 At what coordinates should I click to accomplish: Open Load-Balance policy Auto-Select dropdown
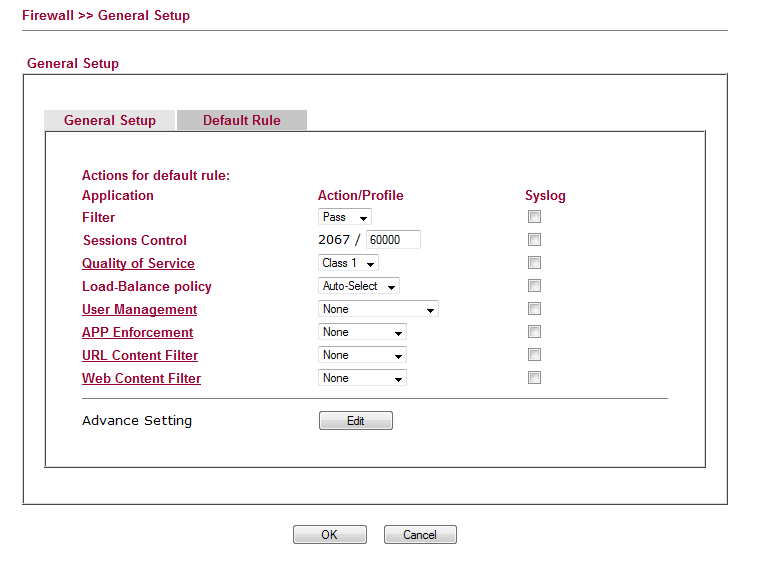[359, 286]
